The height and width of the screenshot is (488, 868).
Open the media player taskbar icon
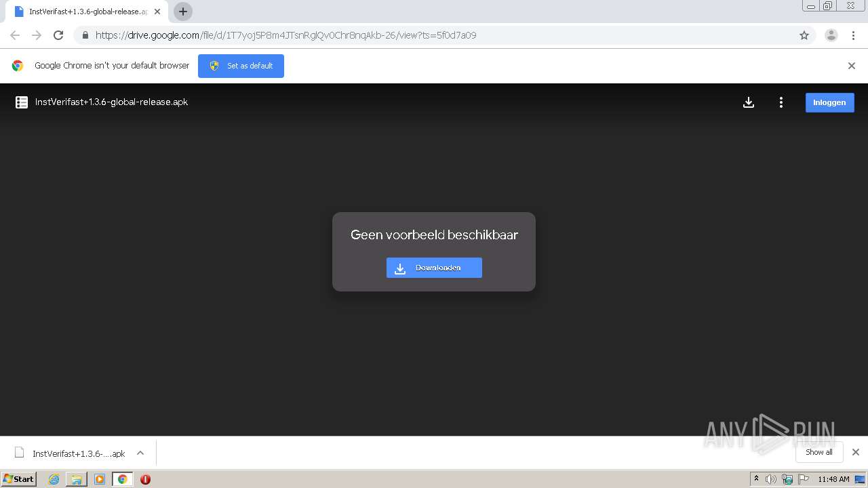coord(100,479)
